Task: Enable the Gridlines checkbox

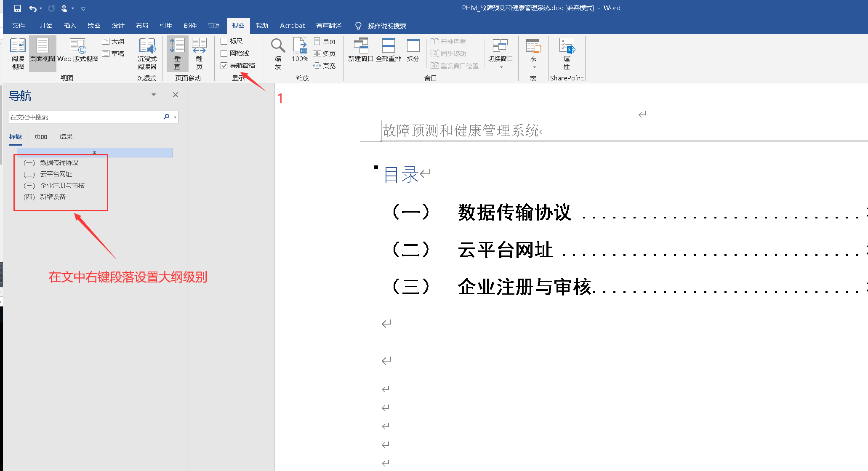Action: click(224, 53)
